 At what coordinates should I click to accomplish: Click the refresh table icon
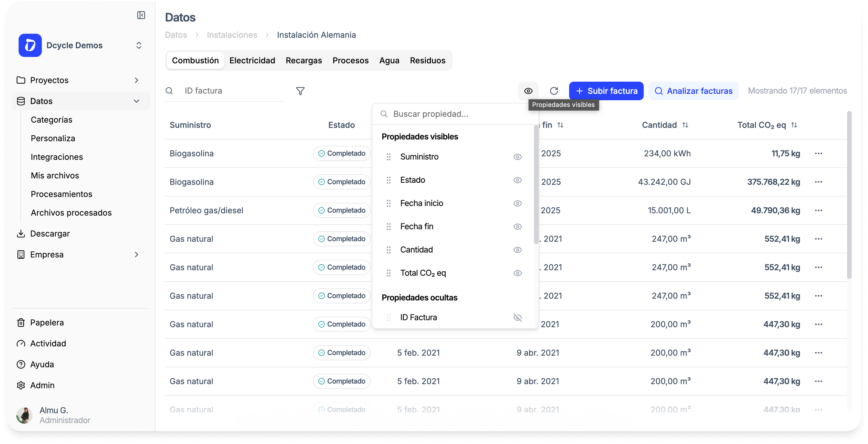[554, 91]
